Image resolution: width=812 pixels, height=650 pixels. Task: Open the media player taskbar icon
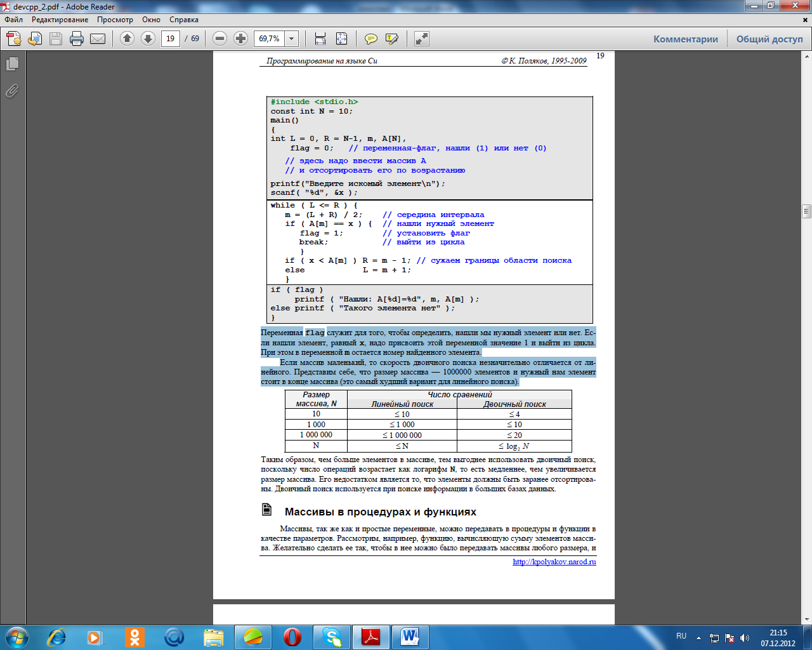coord(95,637)
